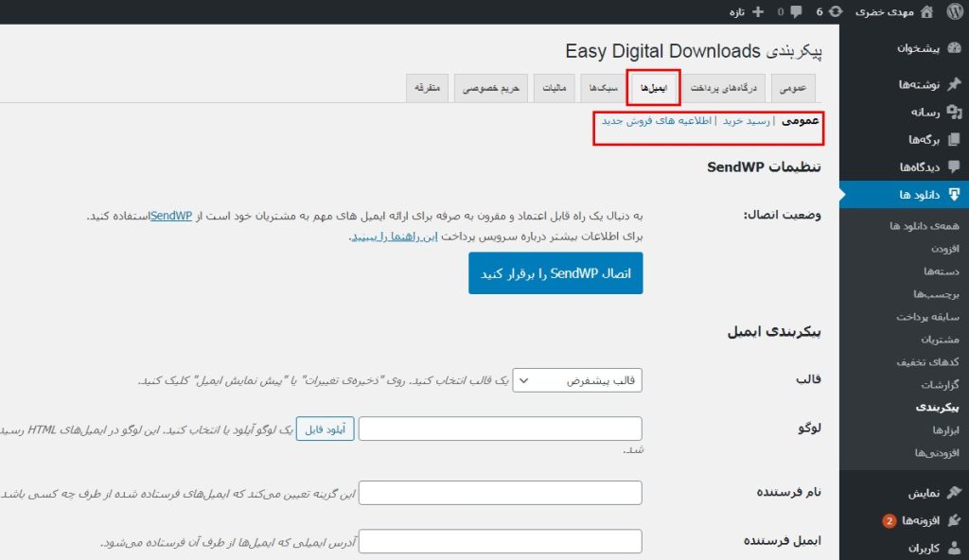Focus the ایمیل فرستنده input field
This screenshot has width=969, height=560.
[x=500, y=541]
